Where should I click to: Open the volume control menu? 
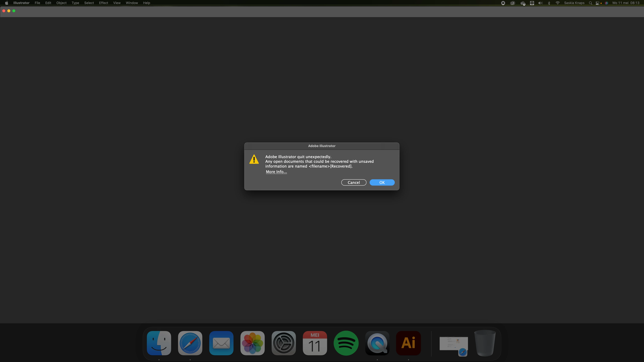(540, 3)
